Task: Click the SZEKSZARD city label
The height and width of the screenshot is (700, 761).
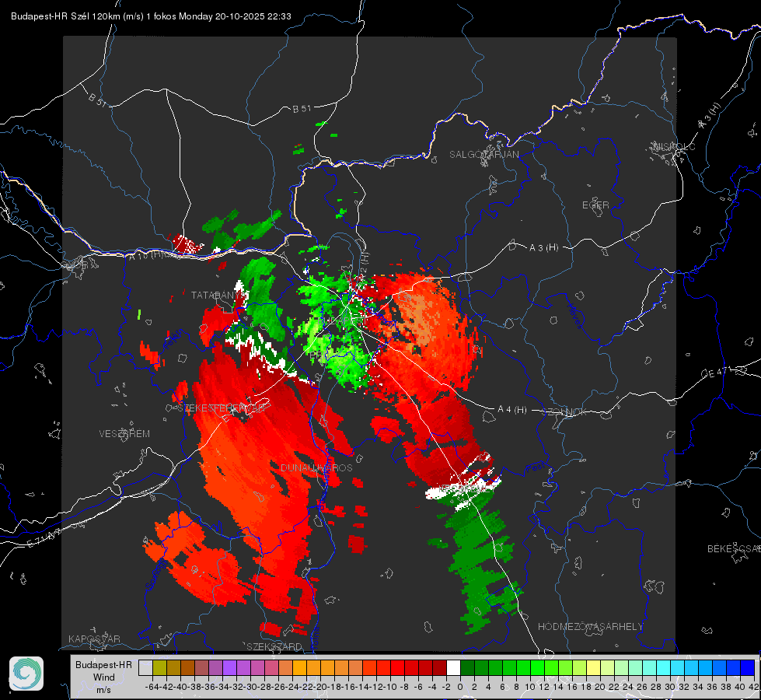Action: pyautogui.click(x=274, y=646)
